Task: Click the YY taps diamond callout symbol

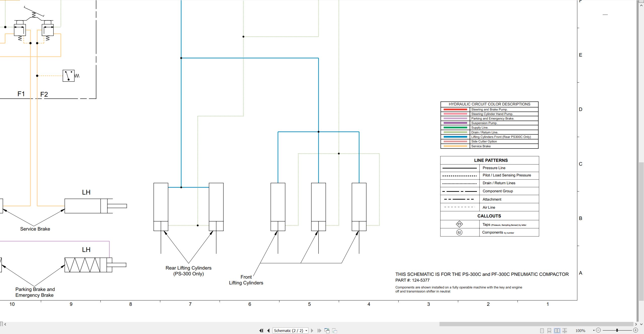Action: (x=459, y=224)
